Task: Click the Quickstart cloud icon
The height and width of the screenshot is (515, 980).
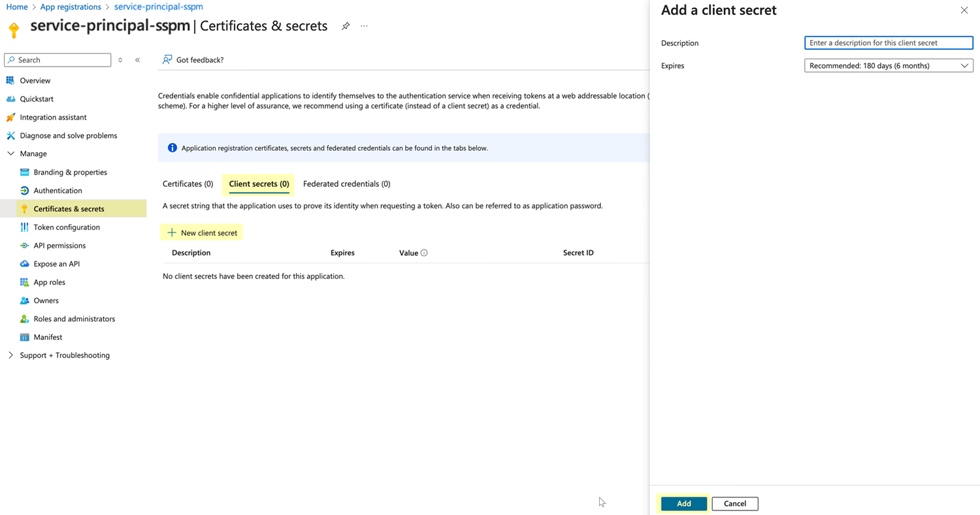Action: point(10,99)
